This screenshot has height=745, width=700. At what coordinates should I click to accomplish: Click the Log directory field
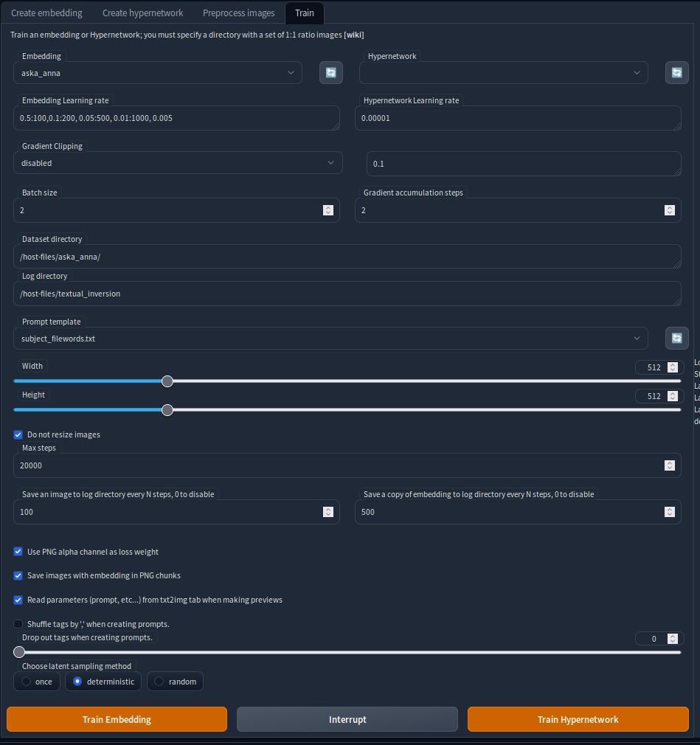click(x=347, y=294)
